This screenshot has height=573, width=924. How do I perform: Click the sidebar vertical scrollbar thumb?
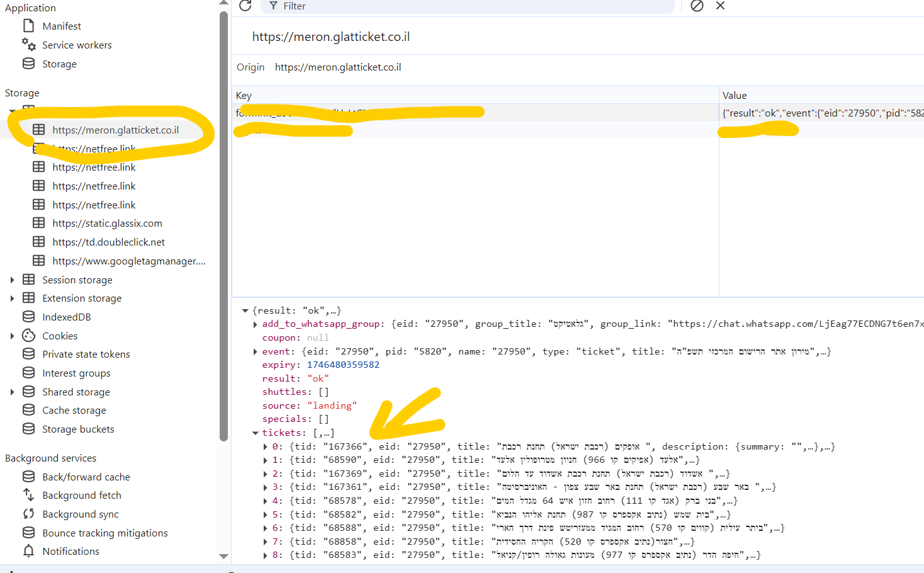point(223,227)
